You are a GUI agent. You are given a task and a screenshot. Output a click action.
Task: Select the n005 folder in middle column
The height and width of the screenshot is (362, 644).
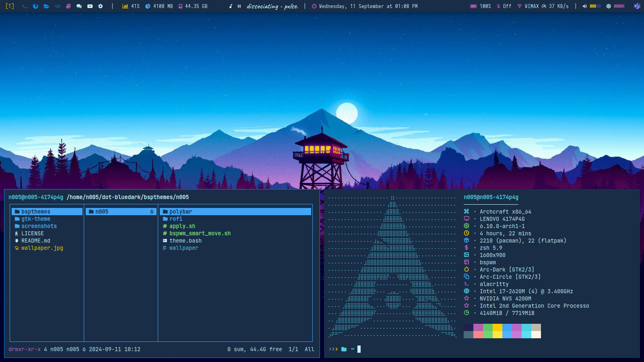(121, 212)
